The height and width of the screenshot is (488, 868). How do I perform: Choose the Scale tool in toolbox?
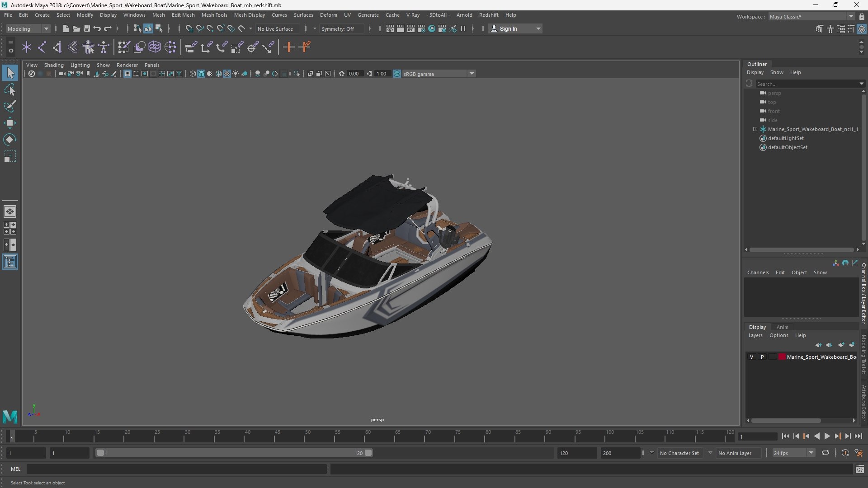(x=10, y=156)
